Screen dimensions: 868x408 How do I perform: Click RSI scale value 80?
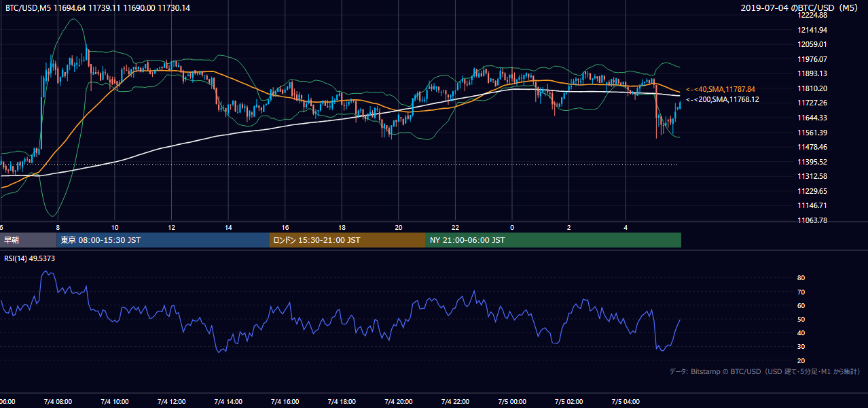pyautogui.click(x=801, y=278)
